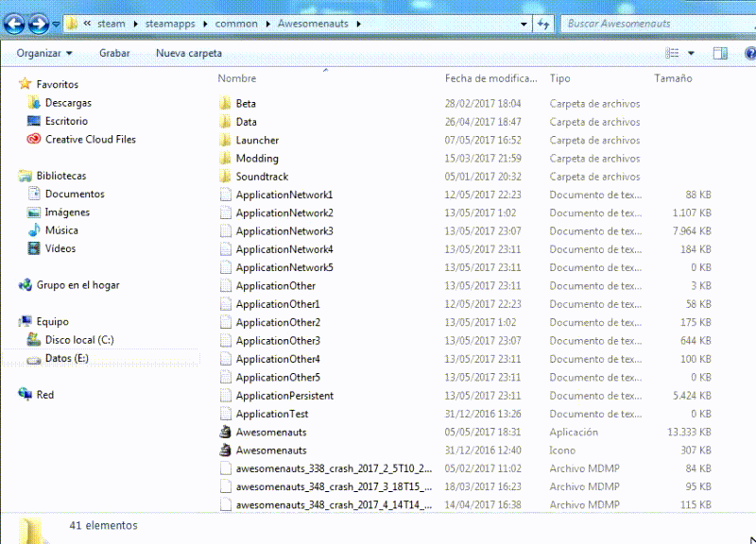Go forward with the Forward arrow button

click(38, 24)
